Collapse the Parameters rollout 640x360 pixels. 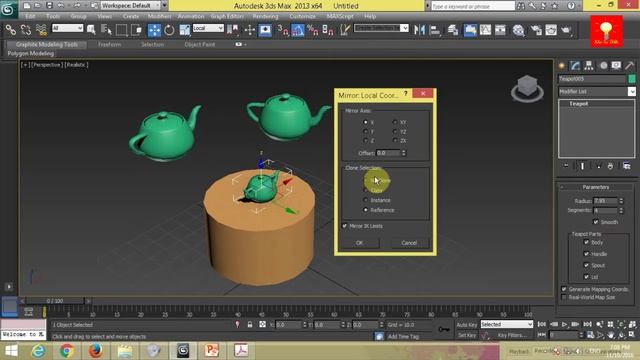[596, 187]
